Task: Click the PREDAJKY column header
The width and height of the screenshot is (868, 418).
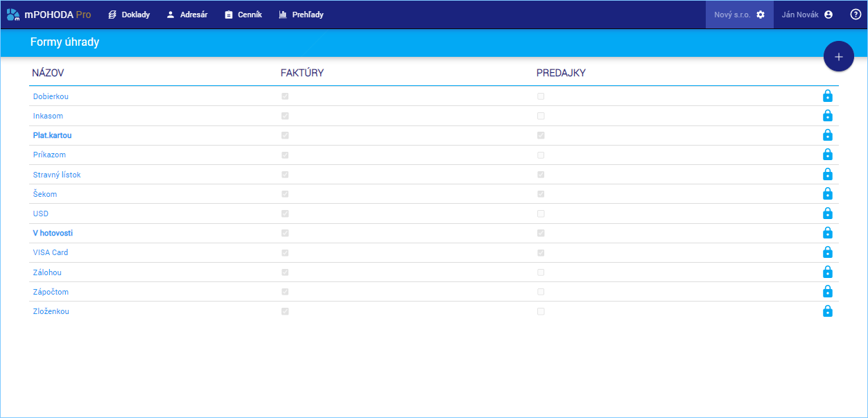Action: coord(562,73)
